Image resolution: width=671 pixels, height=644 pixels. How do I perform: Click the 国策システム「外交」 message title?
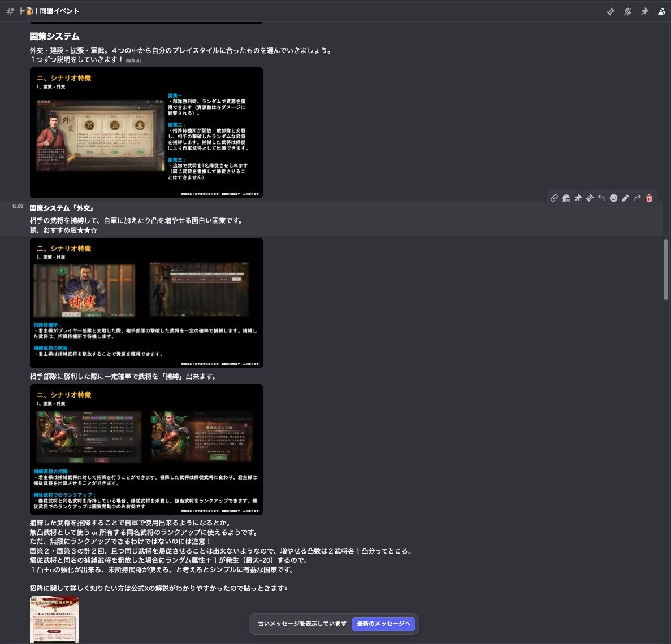coord(62,208)
